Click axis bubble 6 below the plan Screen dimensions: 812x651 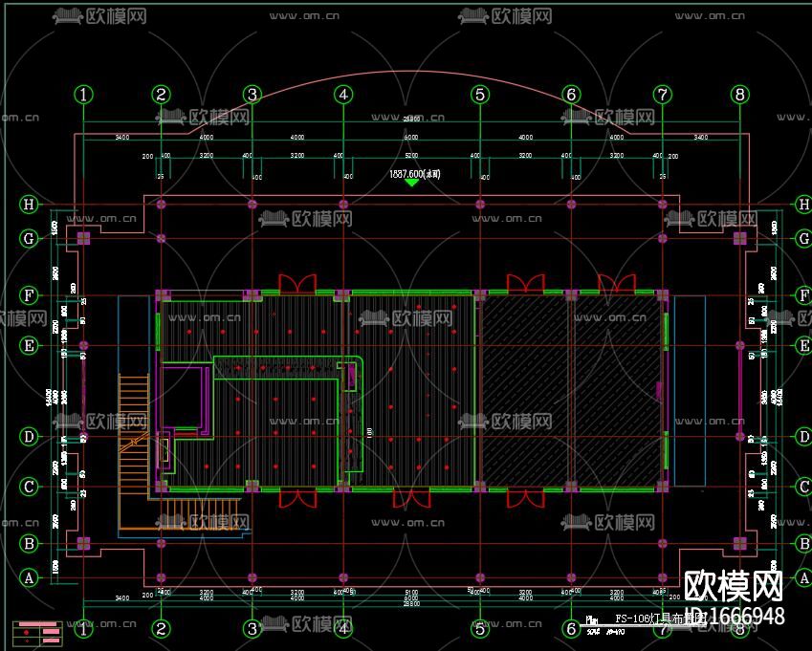[571, 629]
